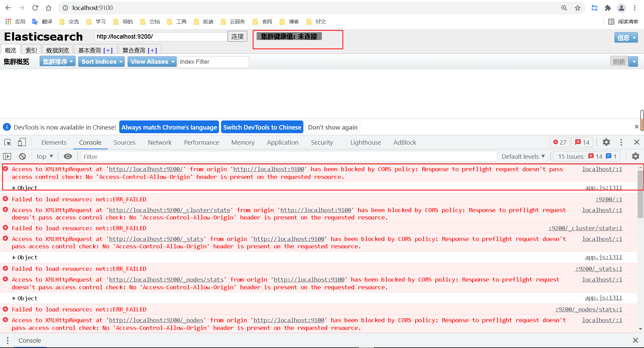Click the console vertical scrollbar
The width and height of the screenshot is (644, 348).
(640, 195)
